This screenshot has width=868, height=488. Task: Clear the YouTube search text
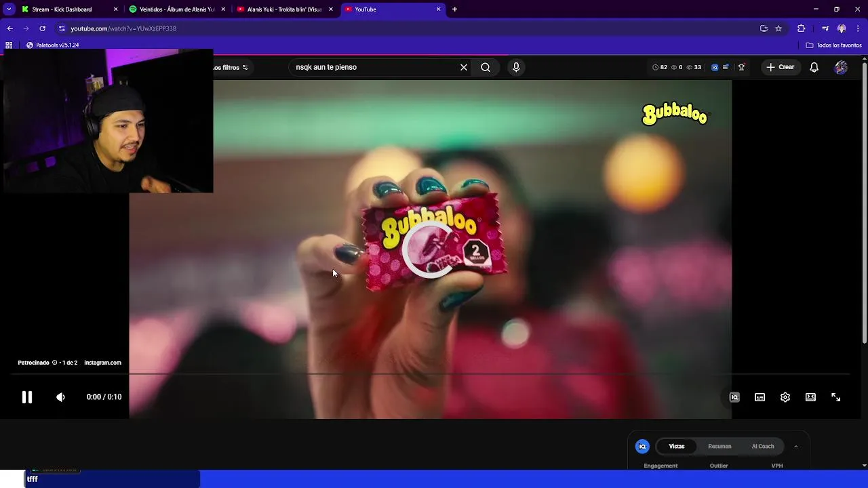point(464,67)
